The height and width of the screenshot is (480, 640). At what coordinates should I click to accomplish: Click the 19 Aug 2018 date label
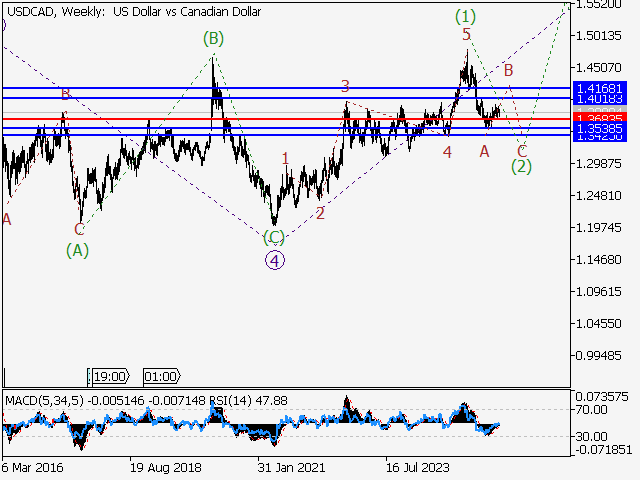(164, 467)
